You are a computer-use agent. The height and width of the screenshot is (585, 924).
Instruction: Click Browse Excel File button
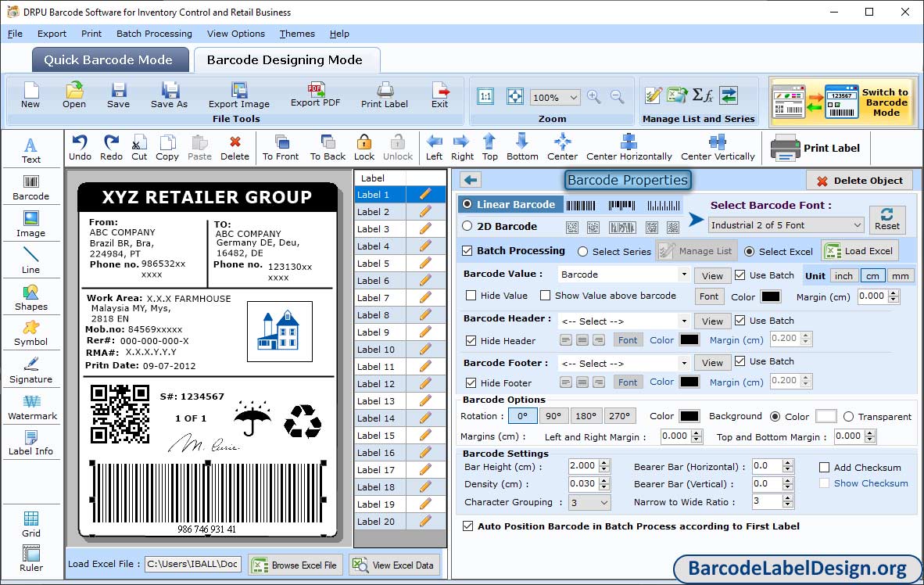click(x=294, y=565)
